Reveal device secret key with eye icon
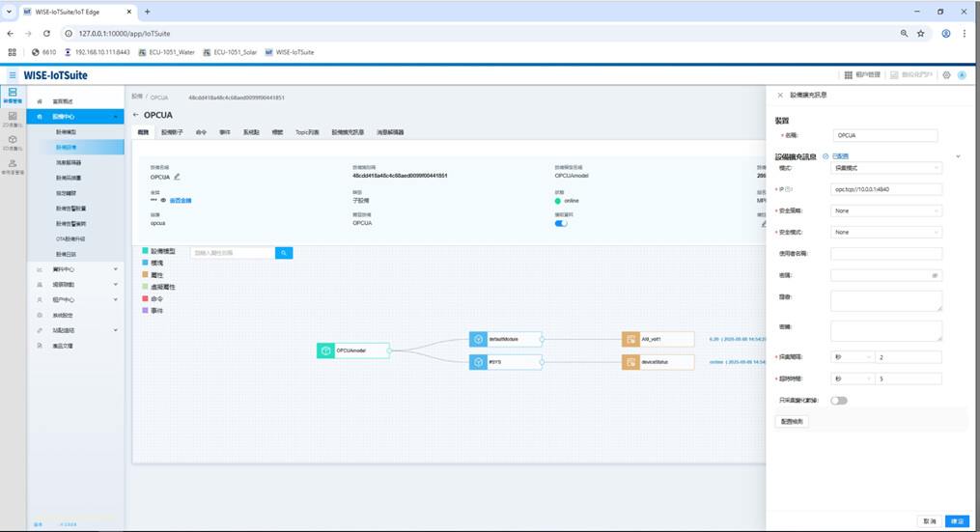The width and height of the screenshot is (980, 532). 163,201
